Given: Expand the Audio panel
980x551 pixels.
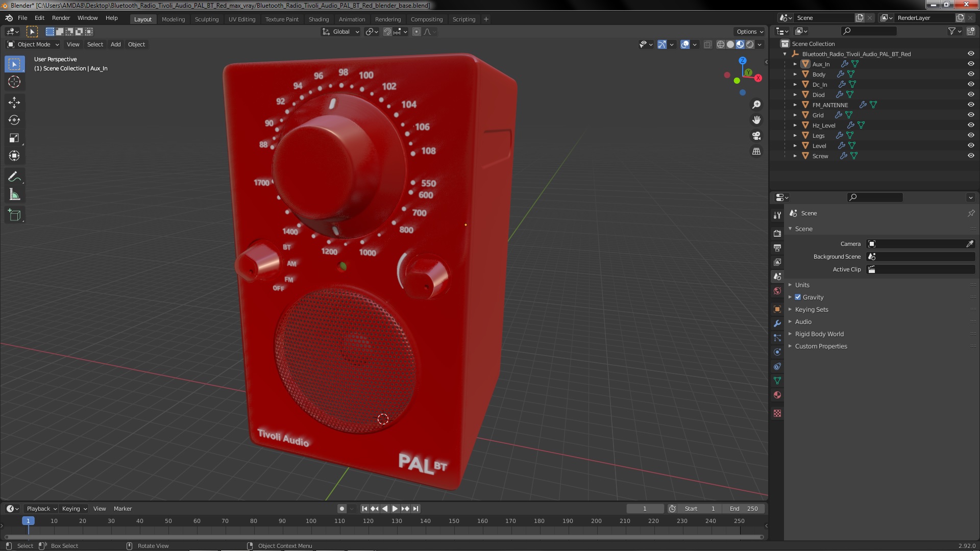Looking at the screenshot, I should pyautogui.click(x=803, y=321).
